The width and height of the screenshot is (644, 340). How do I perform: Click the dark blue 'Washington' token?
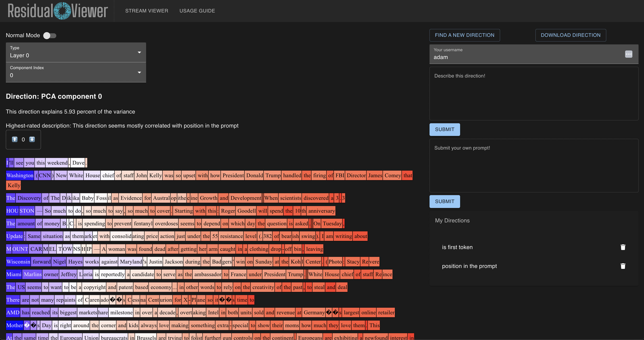point(20,175)
